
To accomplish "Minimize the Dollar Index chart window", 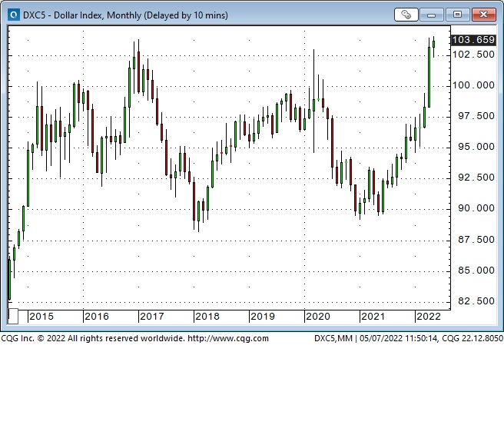I will [x=431, y=15].
